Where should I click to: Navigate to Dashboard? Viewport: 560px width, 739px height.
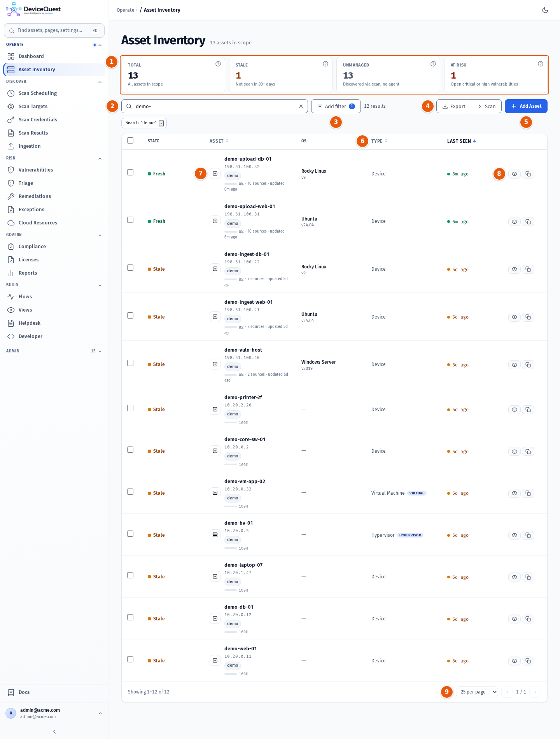tap(54, 56)
